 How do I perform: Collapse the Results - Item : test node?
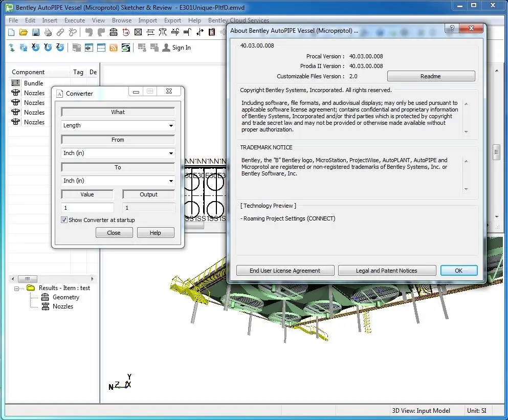(16, 289)
